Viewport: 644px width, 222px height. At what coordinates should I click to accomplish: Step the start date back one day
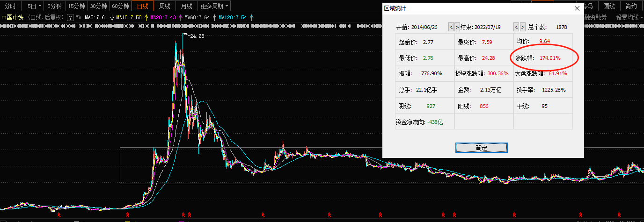pyautogui.click(x=451, y=27)
